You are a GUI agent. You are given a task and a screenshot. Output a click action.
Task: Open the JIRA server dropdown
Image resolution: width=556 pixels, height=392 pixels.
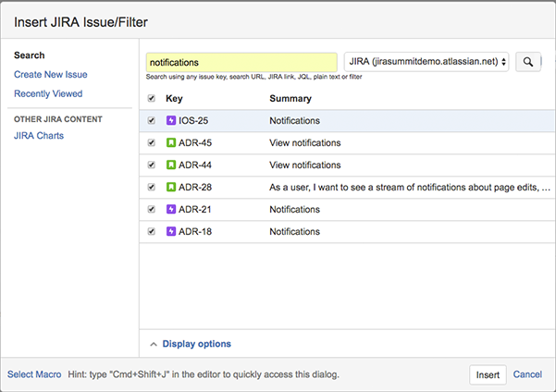[x=426, y=62]
